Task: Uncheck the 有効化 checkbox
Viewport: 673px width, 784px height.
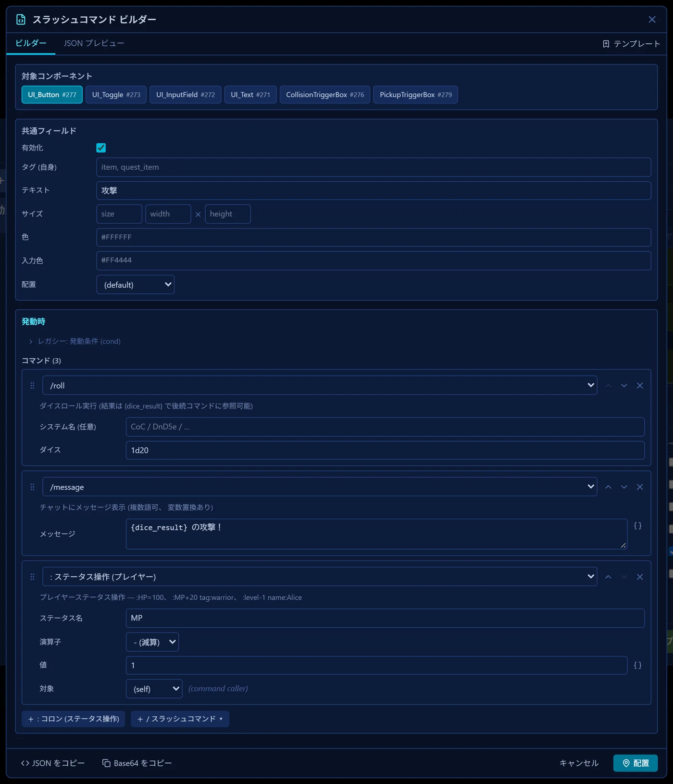Action: [x=101, y=148]
